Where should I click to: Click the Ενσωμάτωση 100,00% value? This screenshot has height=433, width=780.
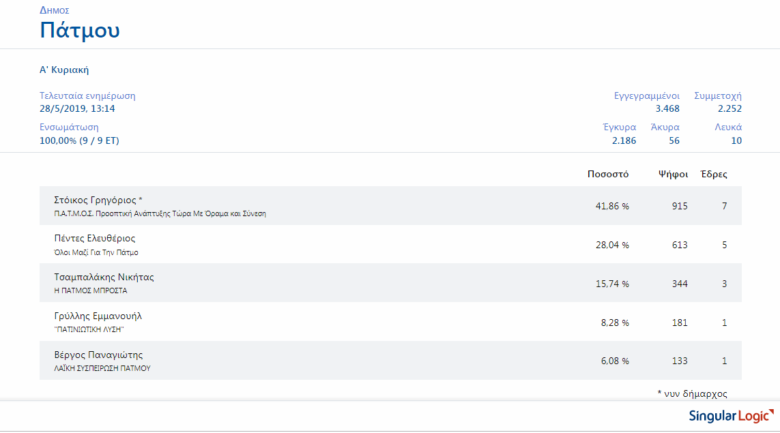point(79,141)
